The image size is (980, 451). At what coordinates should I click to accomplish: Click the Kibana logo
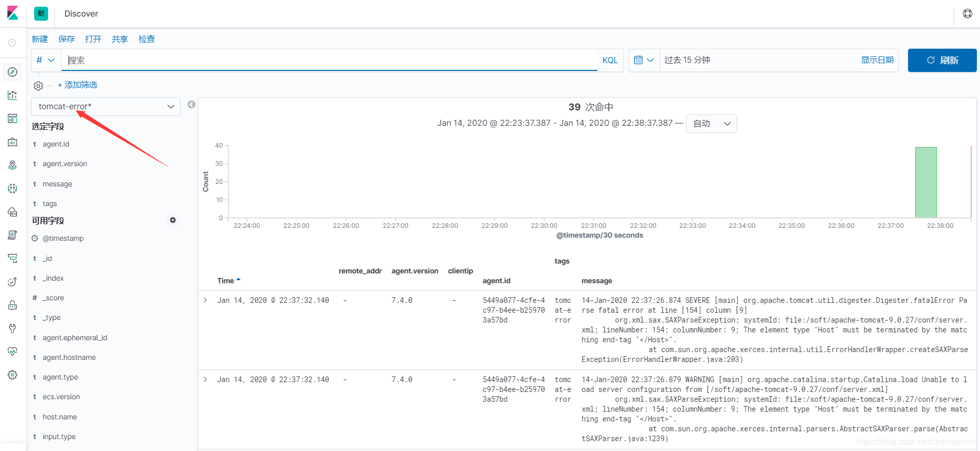[12, 13]
